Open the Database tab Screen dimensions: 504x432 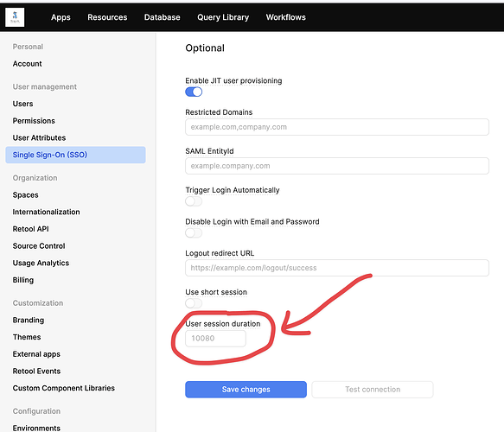click(162, 17)
